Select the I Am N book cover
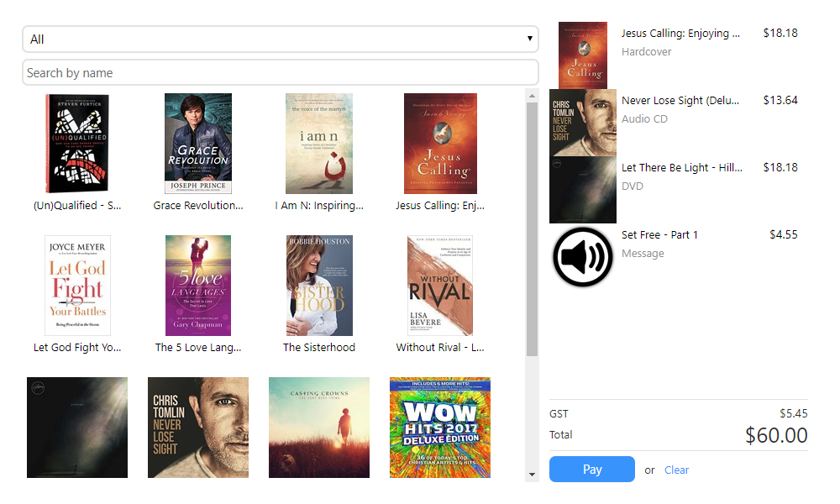 319,143
